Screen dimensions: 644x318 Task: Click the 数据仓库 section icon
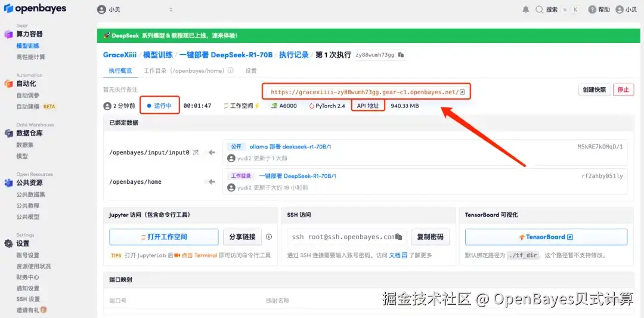[8, 133]
